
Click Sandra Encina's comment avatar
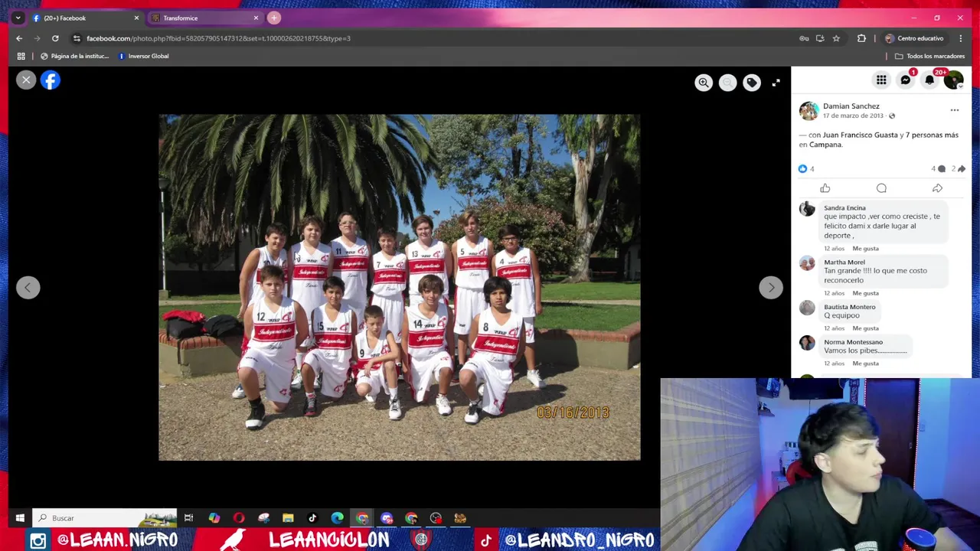(807, 209)
